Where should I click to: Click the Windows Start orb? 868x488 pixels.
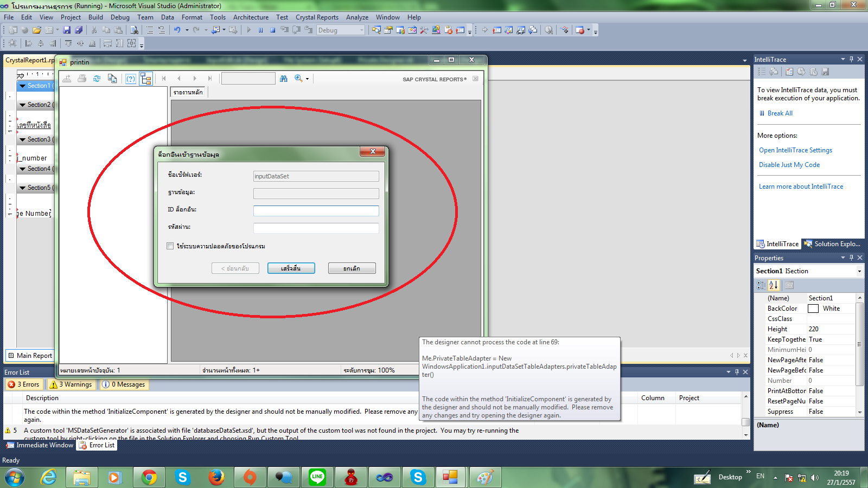pyautogui.click(x=15, y=478)
